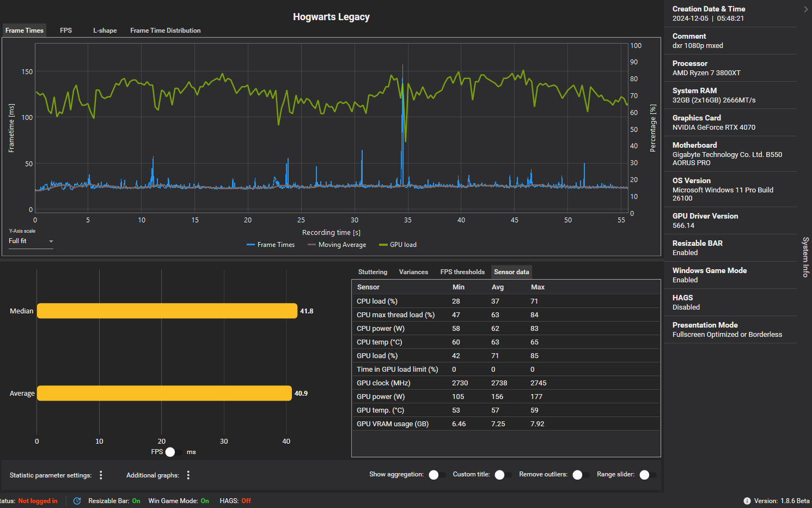Toggle GPU load legend entry
812x508 pixels.
[398, 245]
